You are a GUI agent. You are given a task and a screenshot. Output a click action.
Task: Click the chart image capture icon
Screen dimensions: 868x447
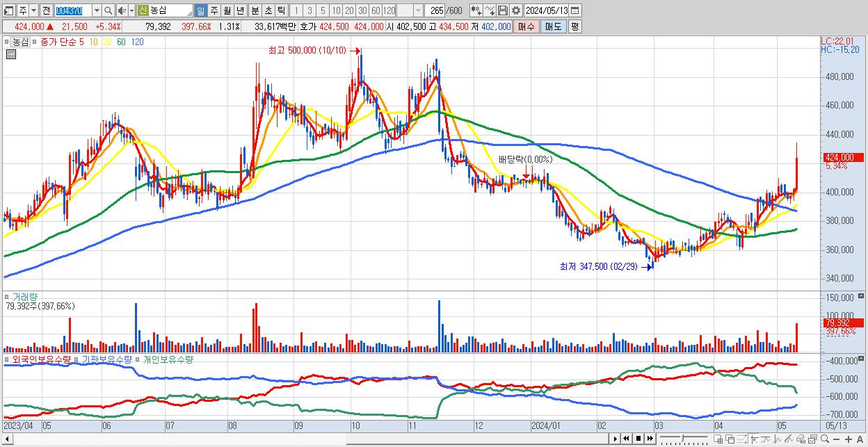point(812,439)
